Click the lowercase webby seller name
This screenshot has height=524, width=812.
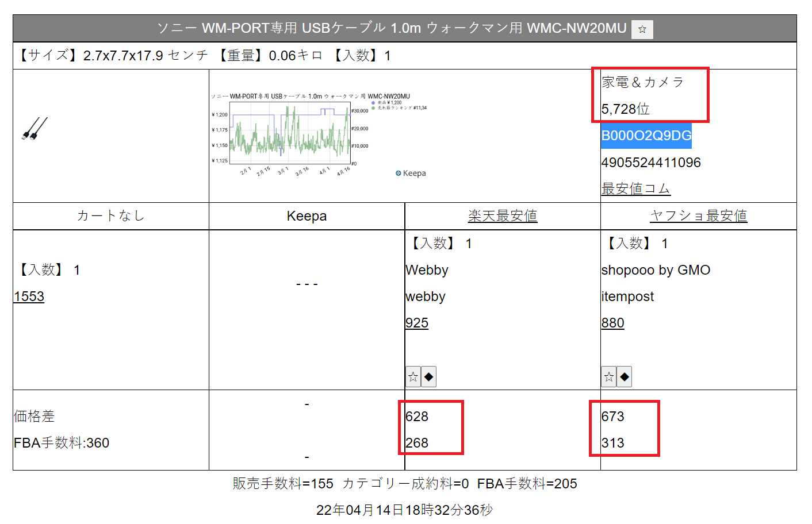pos(426,296)
